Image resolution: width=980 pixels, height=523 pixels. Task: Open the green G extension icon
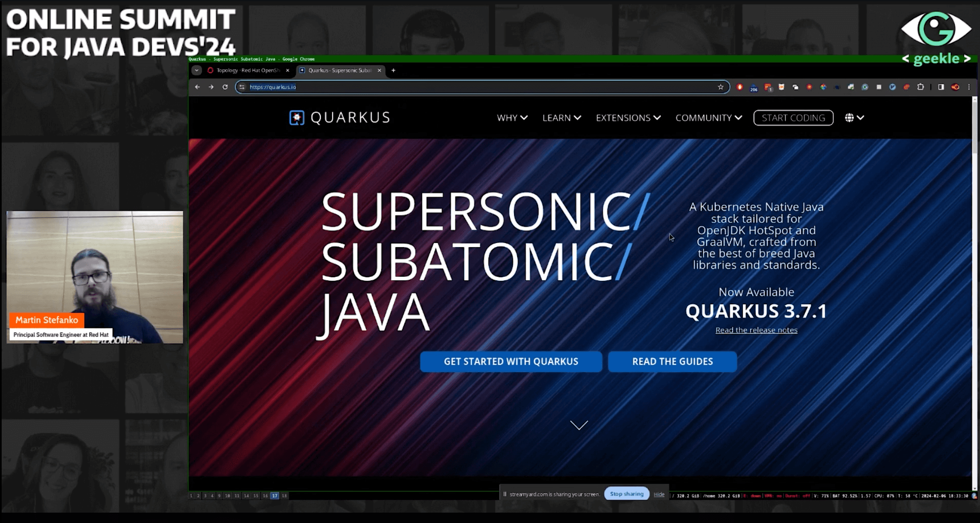pyautogui.click(x=865, y=87)
